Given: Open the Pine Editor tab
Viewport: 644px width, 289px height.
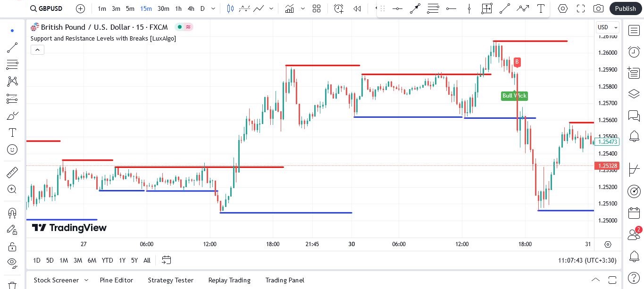Looking at the screenshot, I should (117, 280).
